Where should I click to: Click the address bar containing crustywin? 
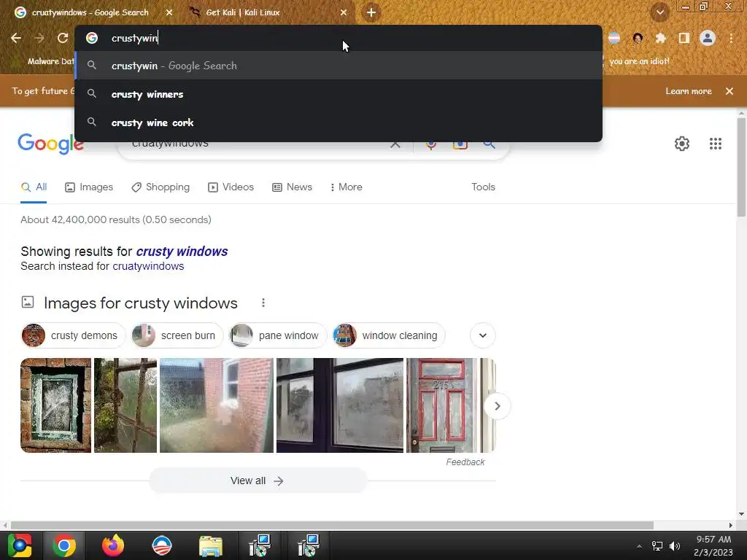tap(338, 38)
